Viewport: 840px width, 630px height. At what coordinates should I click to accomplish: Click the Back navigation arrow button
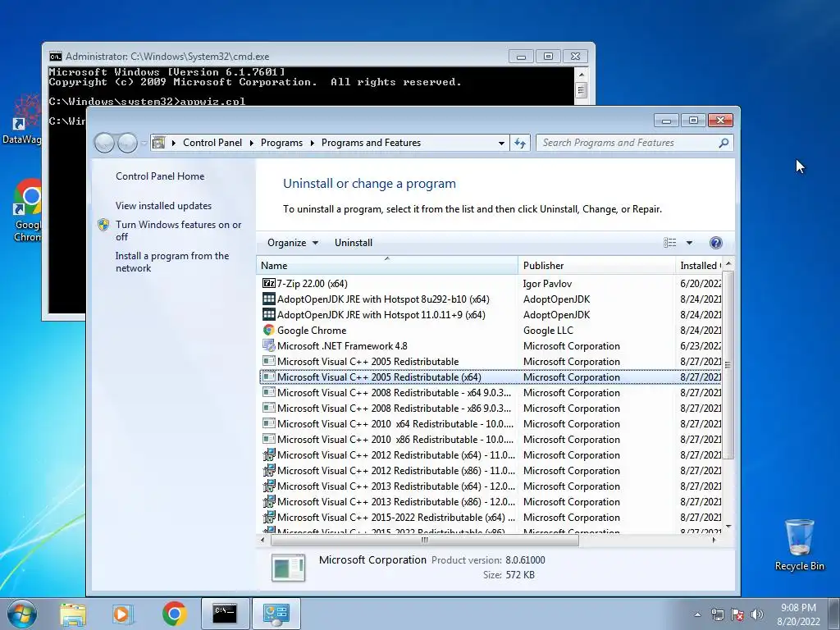coord(104,143)
